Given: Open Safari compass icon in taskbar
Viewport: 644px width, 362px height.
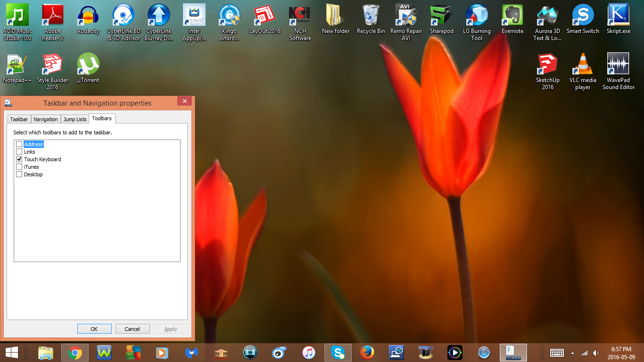Looking at the screenshot, I should pos(484,353).
